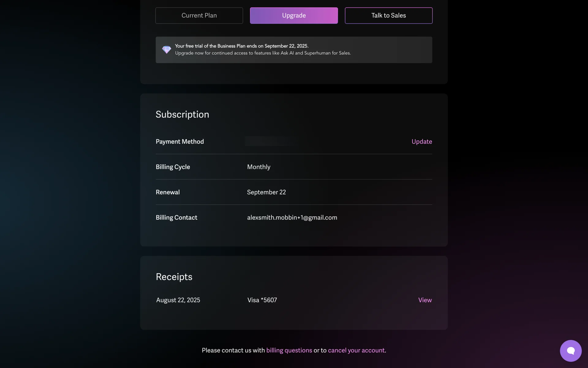Select the Current Plan button

pos(199,16)
